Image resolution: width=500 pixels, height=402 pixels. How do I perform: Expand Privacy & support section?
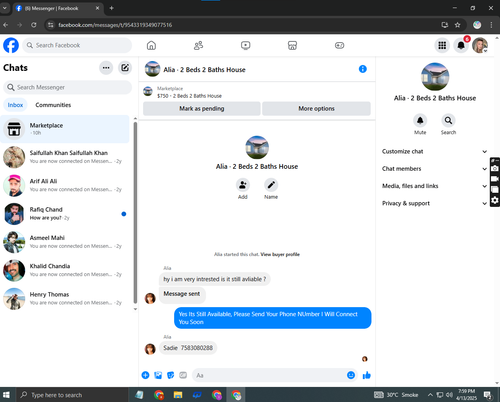435,203
